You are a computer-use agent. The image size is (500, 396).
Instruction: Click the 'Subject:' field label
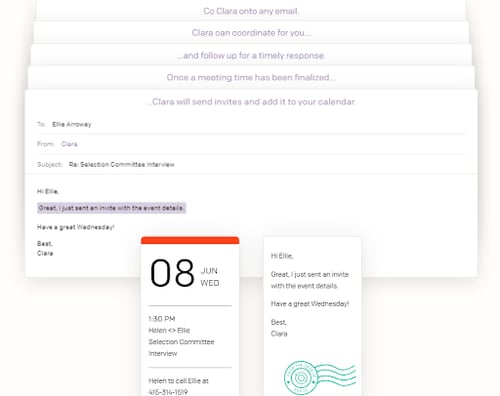coord(49,164)
